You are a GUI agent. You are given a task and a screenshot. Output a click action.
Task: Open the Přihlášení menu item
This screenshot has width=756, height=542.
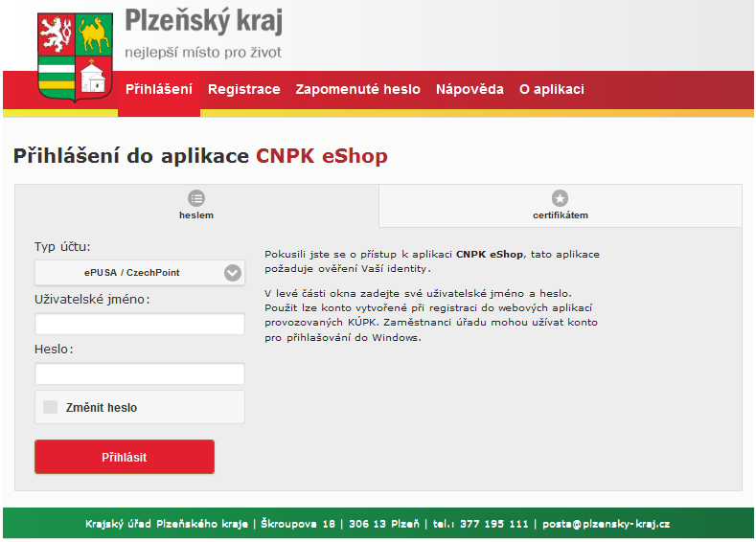tap(159, 89)
